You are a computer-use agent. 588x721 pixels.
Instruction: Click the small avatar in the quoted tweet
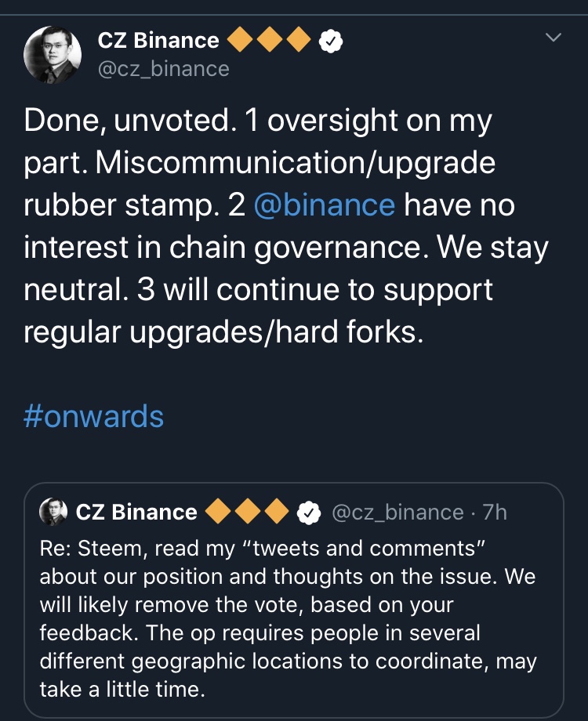[x=53, y=512]
